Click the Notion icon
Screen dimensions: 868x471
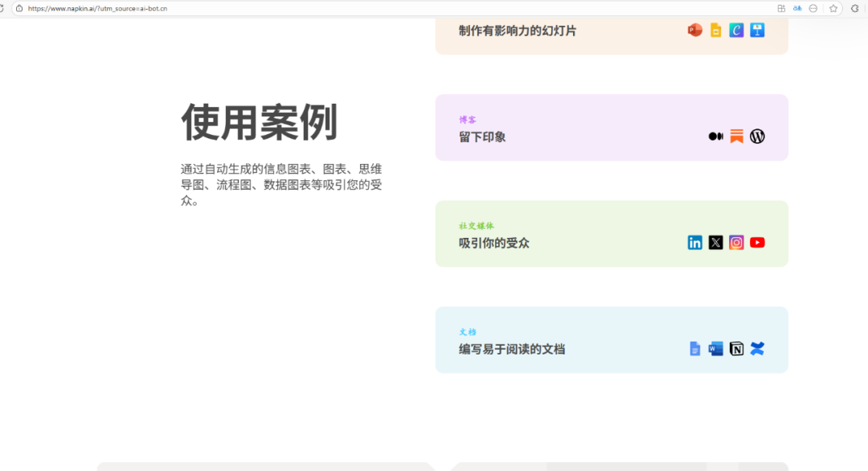(736, 349)
